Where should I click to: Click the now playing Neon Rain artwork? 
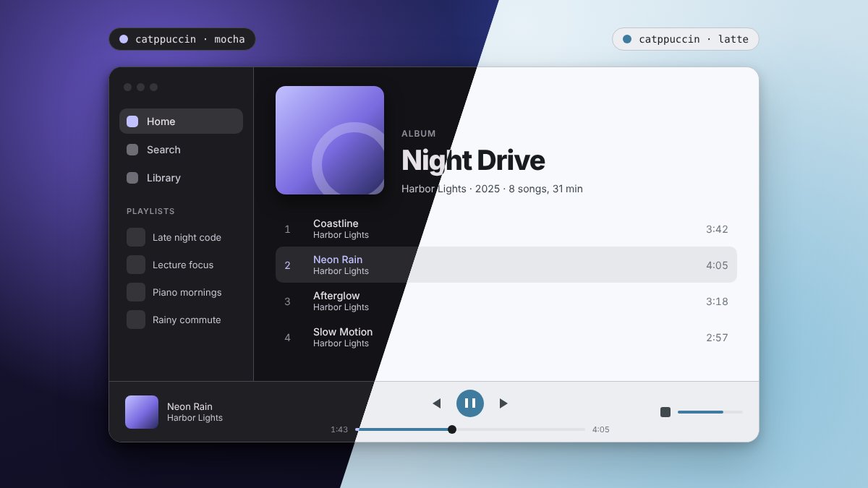(x=142, y=412)
